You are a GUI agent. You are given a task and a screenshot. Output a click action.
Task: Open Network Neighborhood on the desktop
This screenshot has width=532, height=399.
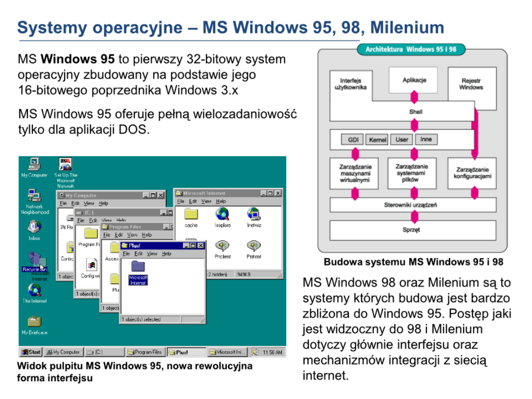tap(34, 196)
